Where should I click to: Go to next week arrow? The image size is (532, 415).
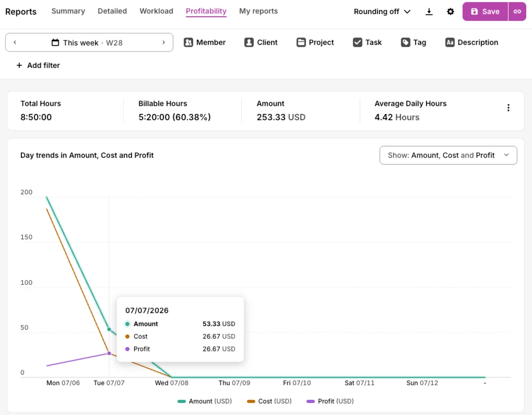point(164,43)
